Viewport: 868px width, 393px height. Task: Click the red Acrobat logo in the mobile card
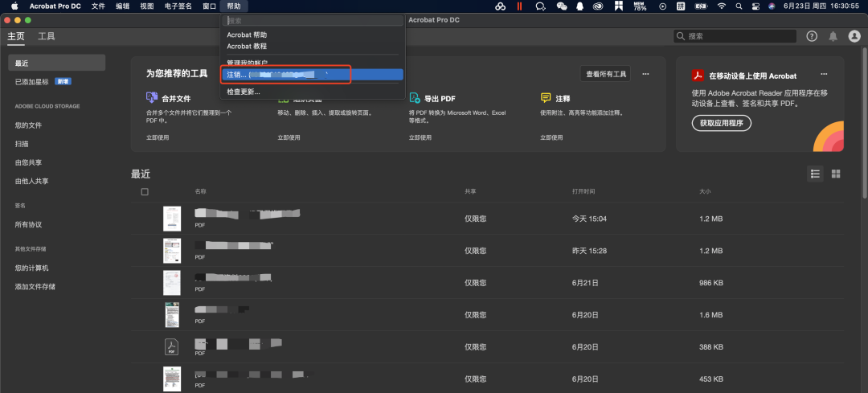tap(698, 76)
